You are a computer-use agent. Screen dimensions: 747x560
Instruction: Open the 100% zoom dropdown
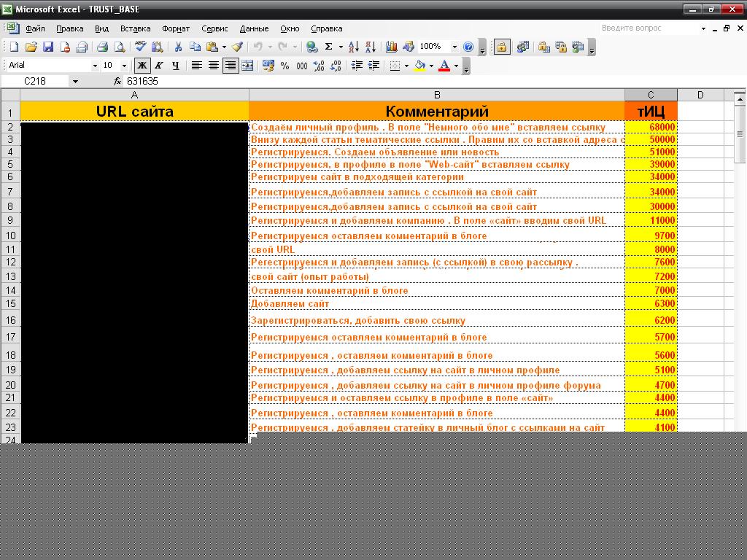(x=454, y=47)
